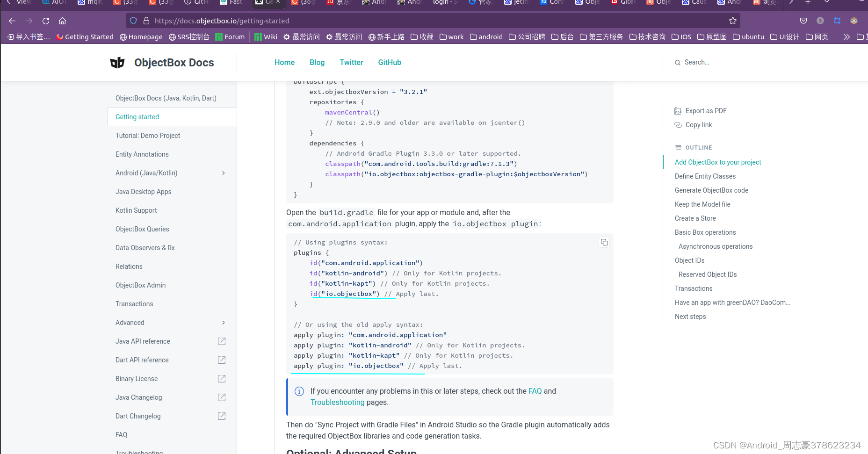This screenshot has width=868, height=454.
Task: Click the shield tracking protection icon
Action: click(133, 21)
